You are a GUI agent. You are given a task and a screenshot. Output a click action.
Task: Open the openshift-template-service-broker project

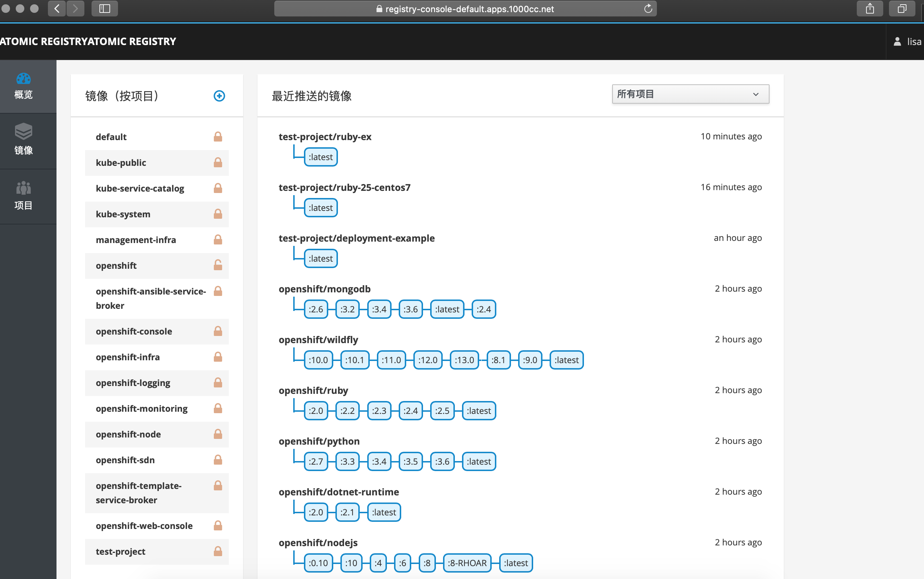[139, 493]
